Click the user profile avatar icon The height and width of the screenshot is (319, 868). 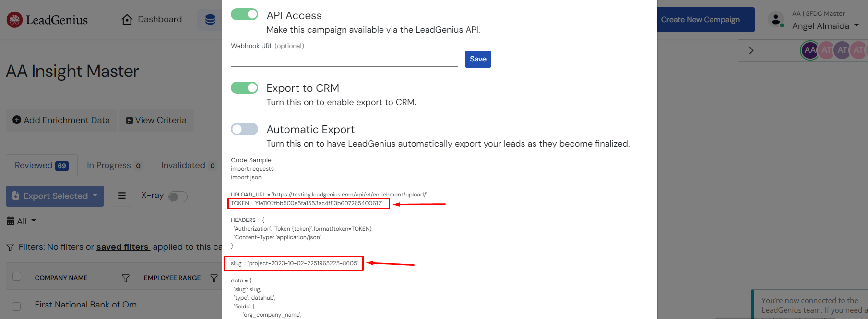click(776, 20)
